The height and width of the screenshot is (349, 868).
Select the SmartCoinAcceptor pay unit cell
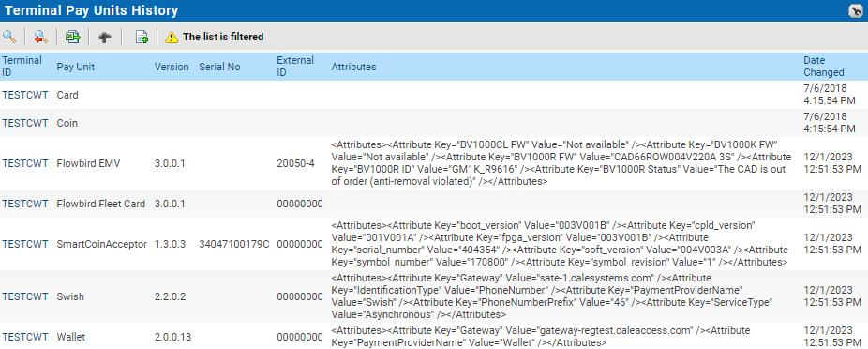(102, 244)
